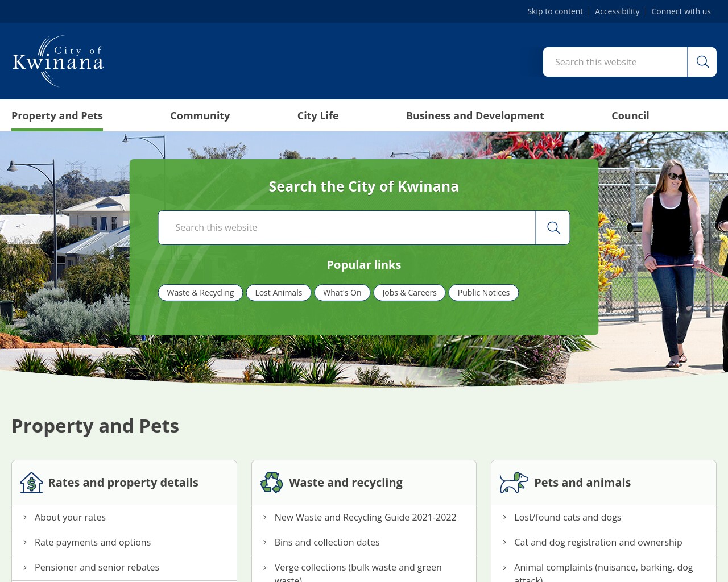Click the green search button in hero box
Screen dimensions: 728x582
pyautogui.click(x=552, y=227)
